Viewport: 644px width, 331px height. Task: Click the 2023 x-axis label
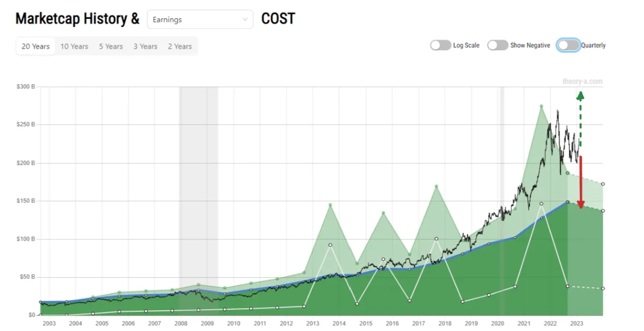pyautogui.click(x=576, y=323)
